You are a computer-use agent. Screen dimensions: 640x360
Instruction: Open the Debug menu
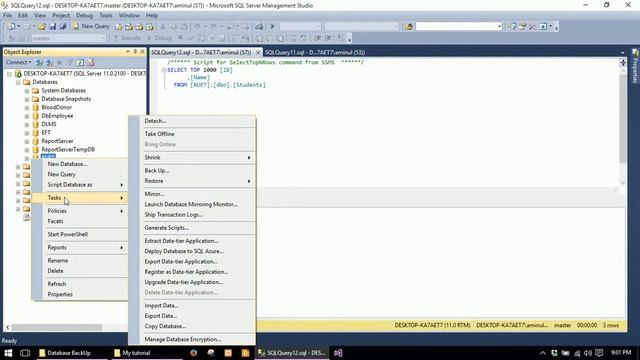[x=84, y=16]
